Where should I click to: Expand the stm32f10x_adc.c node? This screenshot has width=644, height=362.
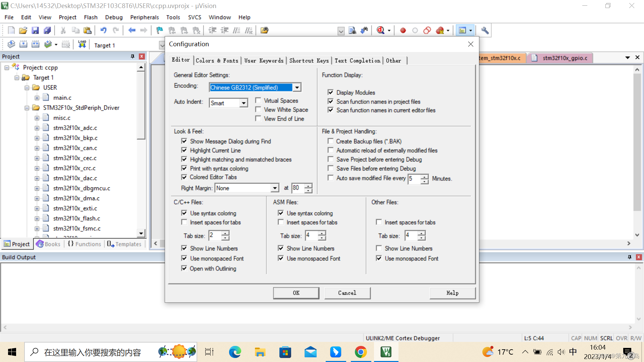point(37,128)
